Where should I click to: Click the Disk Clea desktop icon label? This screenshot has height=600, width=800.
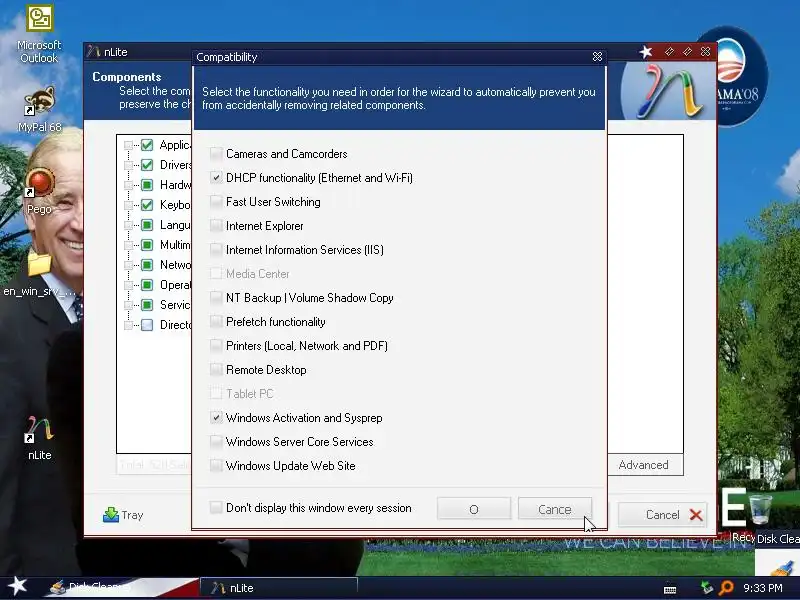pyautogui.click(x=779, y=539)
